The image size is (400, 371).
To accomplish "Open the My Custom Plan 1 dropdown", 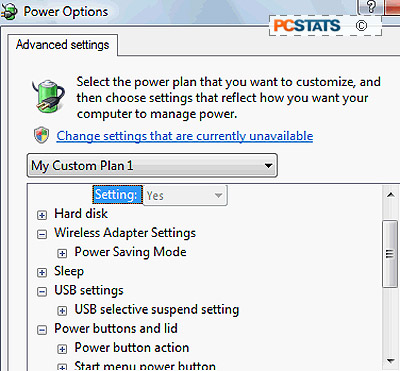I will point(152,165).
